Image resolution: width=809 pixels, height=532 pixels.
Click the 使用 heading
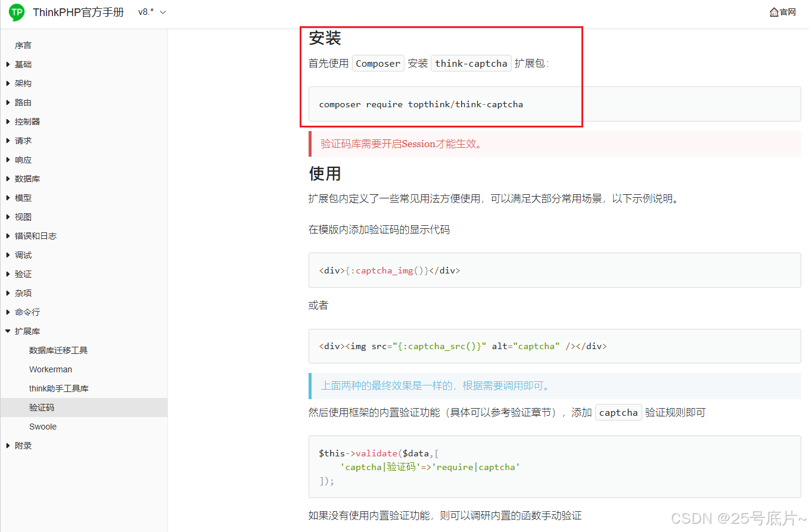point(325,173)
